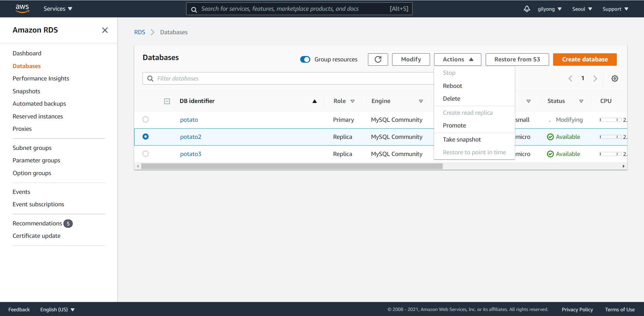This screenshot has height=316, width=644.
Task: Click Restore to point in time entry
Action: click(474, 152)
